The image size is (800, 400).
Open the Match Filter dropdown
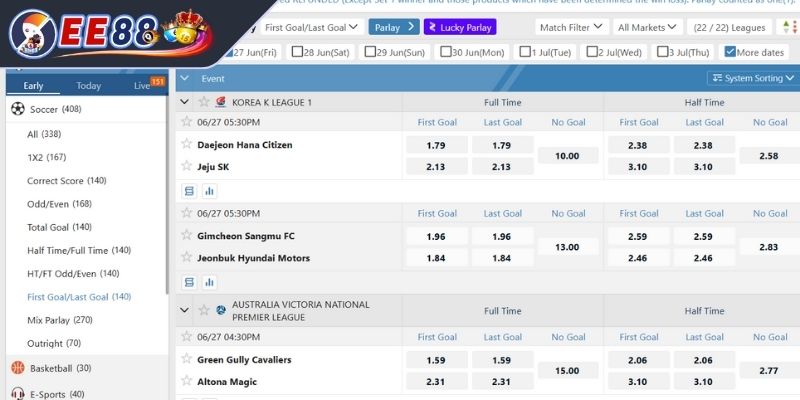[x=571, y=27]
